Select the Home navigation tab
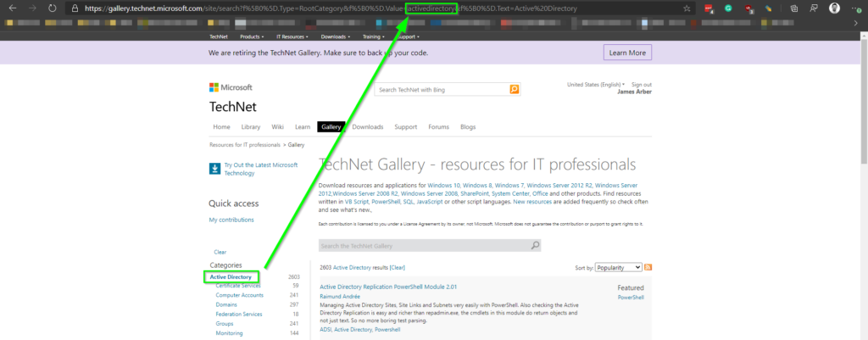The height and width of the screenshot is (340, 868). coord(221,127)
